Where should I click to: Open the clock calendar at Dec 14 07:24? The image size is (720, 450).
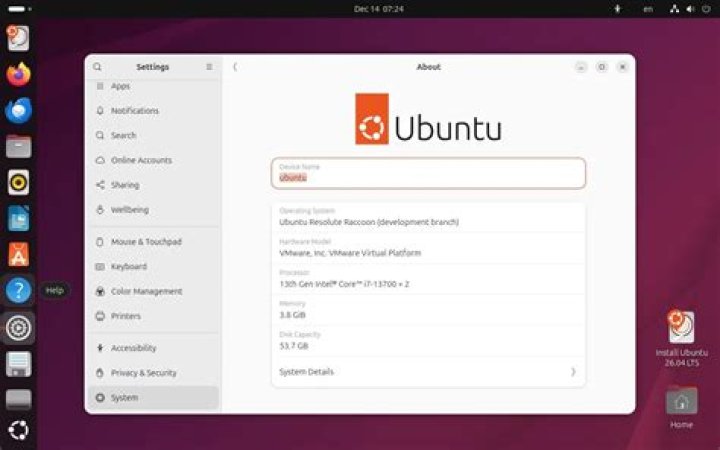click(379, 9)
